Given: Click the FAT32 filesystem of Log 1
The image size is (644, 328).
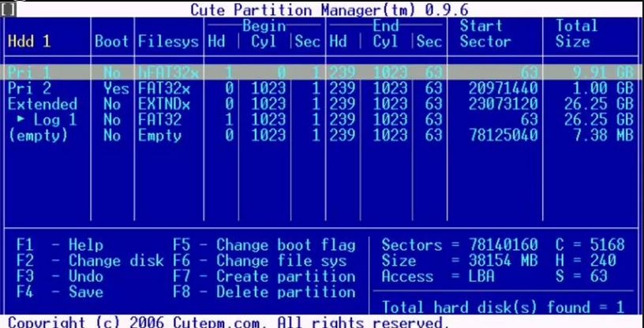Looking at the screenshot, I should click(159, 120).
